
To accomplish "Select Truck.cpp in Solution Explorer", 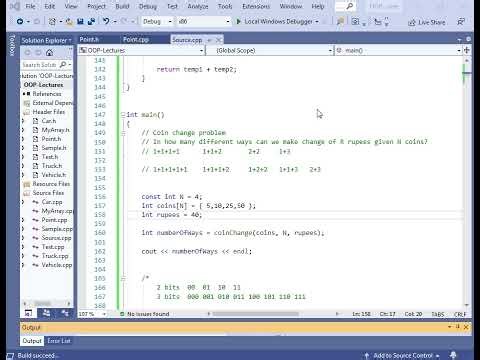I will 55,256.
